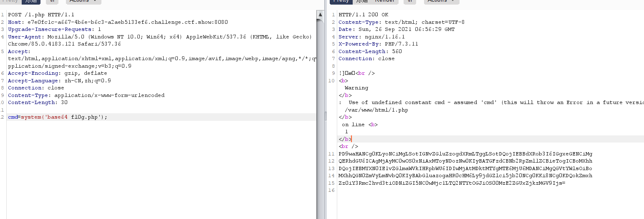Image resolution: width=644 pixels, height=219 pixels.
Task: Click the first '<b>' tag line in response
Action: [x=343, y=81]
